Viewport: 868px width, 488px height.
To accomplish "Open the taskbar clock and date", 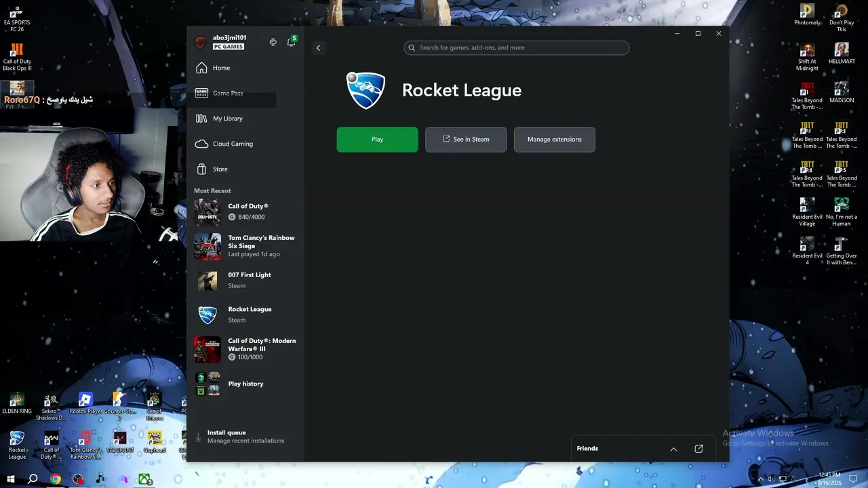I will 830,479.
